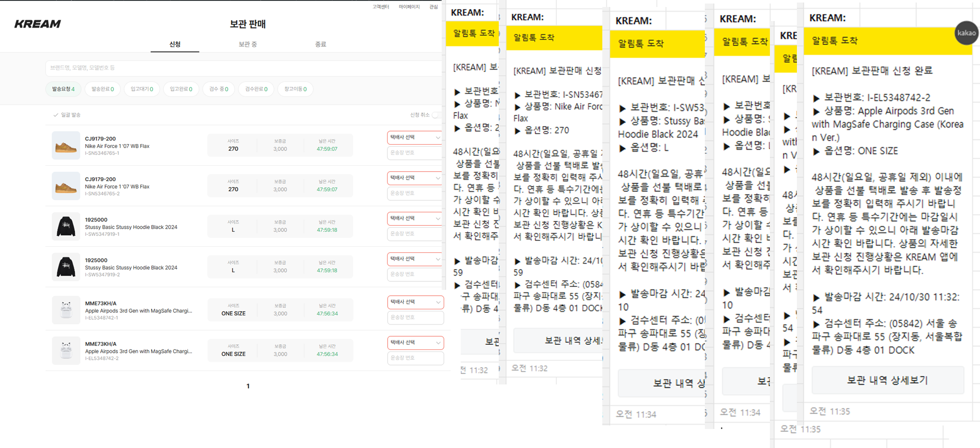Select the 창고이동 0 filter chip
The image size is (980, 448).
pos(295,89)
